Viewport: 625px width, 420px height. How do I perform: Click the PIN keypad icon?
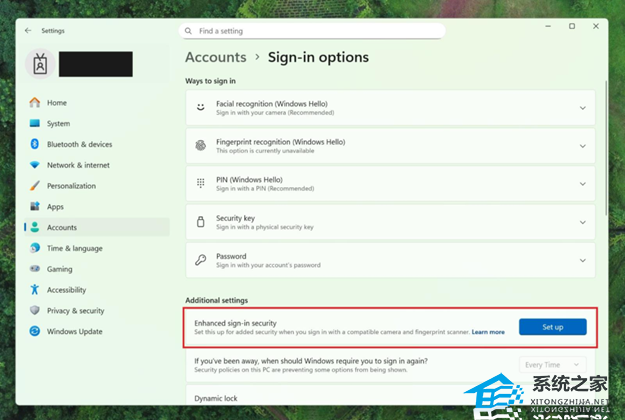pos(200,183)
